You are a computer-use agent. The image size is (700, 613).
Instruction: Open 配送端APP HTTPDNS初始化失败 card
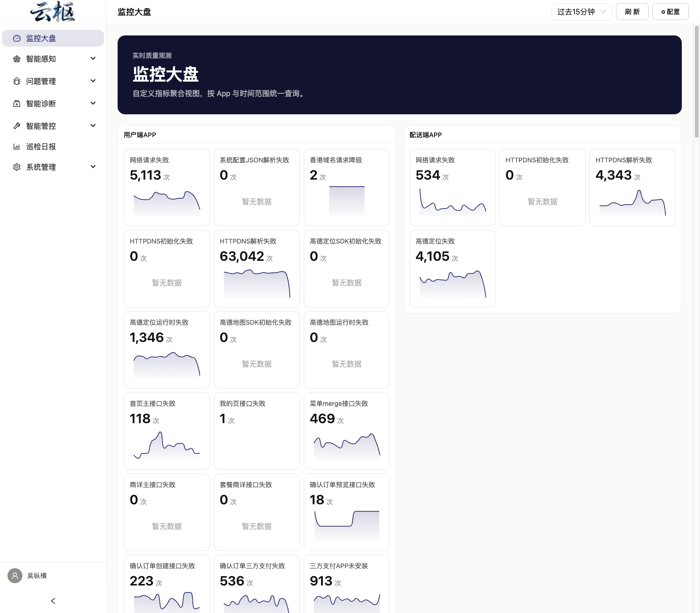(542, 188)
